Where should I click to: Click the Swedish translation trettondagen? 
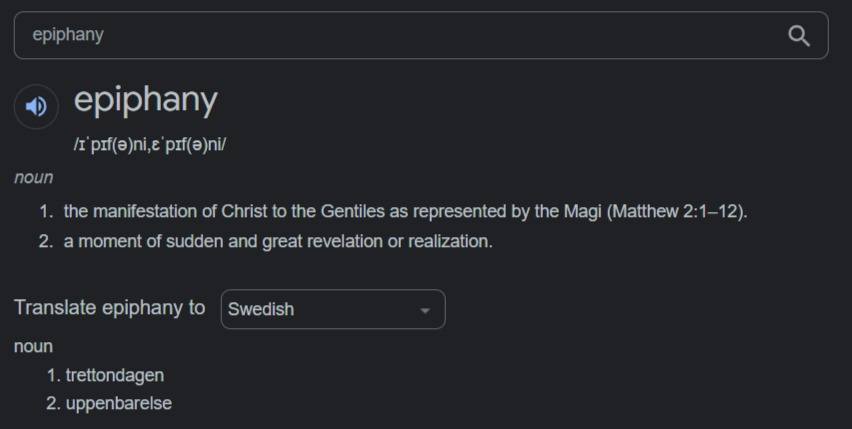114,376
